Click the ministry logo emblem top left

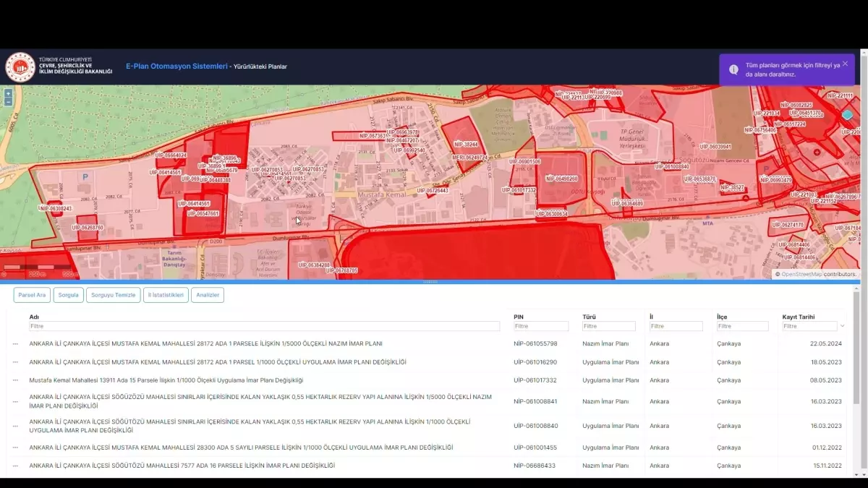[19, 66]
